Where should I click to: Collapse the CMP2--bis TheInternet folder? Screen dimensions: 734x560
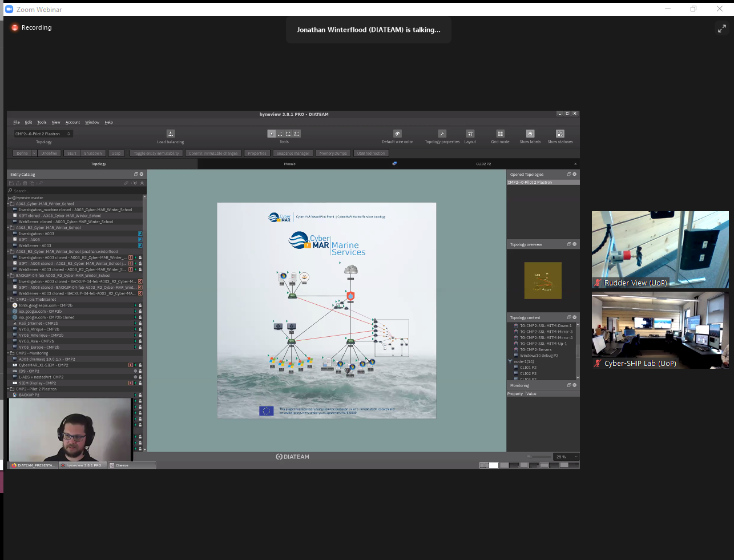point(9,299)
